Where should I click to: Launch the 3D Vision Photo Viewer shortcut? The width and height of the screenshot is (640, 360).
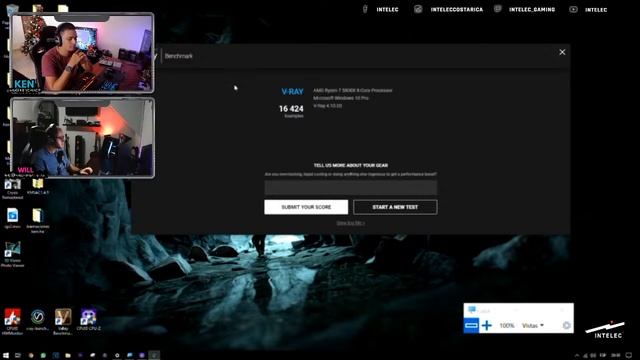coord(12,254)
